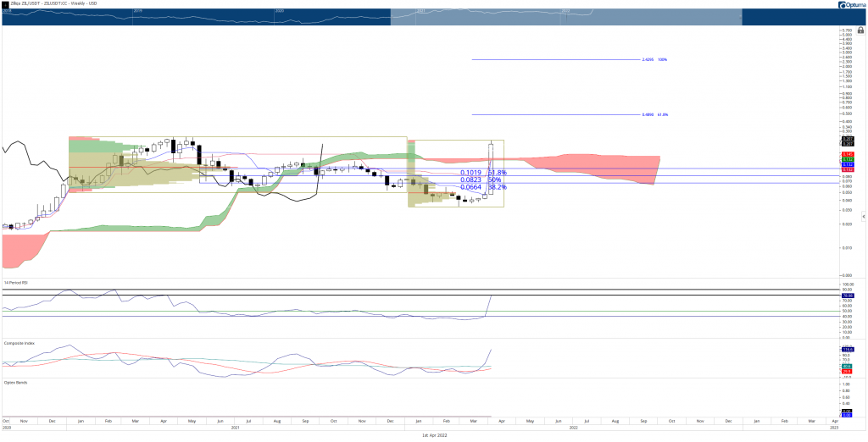The width and height of the screenshot is (868, 442).
Task: Click the red 0.145 price tag
Action: (847, 154)
